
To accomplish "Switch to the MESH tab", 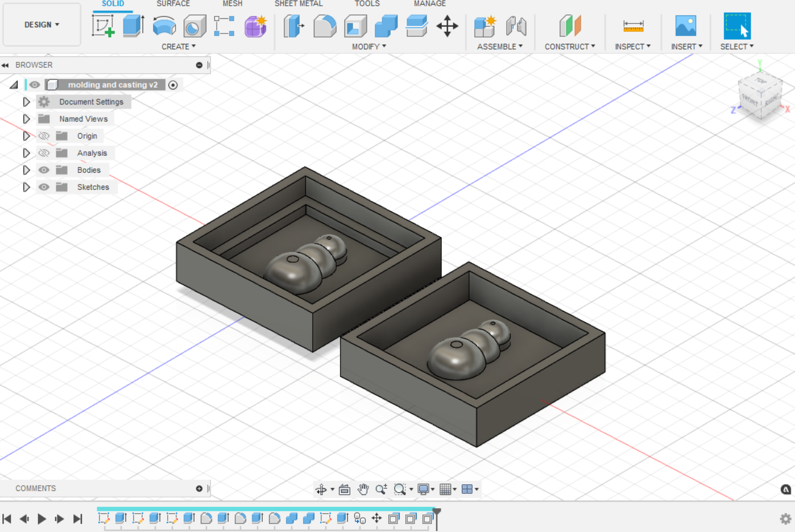I will (x=233, y=4).
